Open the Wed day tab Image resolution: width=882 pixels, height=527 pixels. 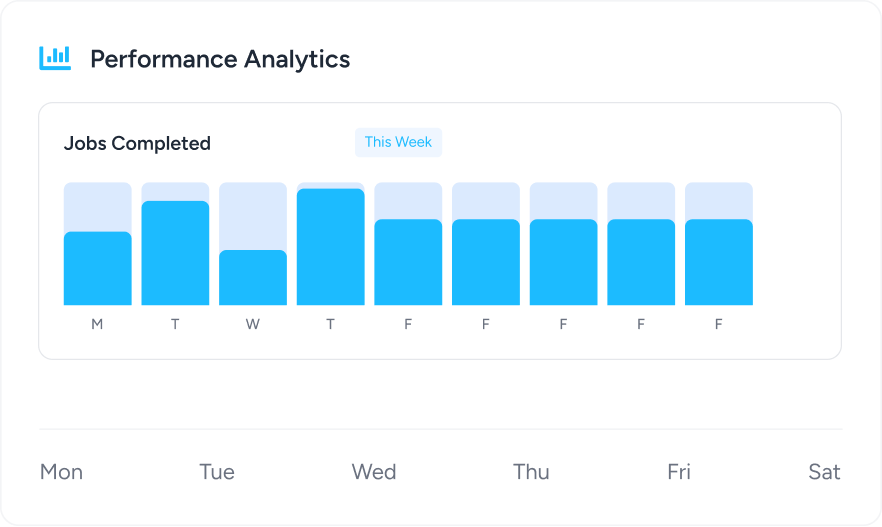374,472
